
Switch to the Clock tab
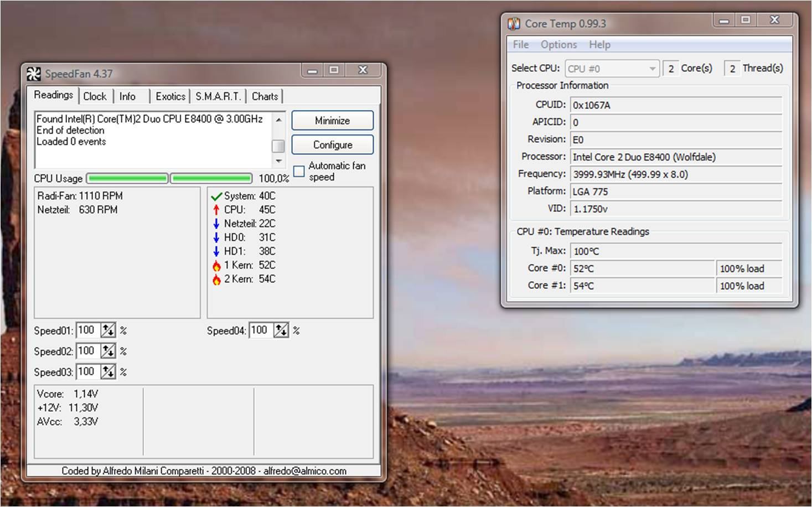(95, 96)
